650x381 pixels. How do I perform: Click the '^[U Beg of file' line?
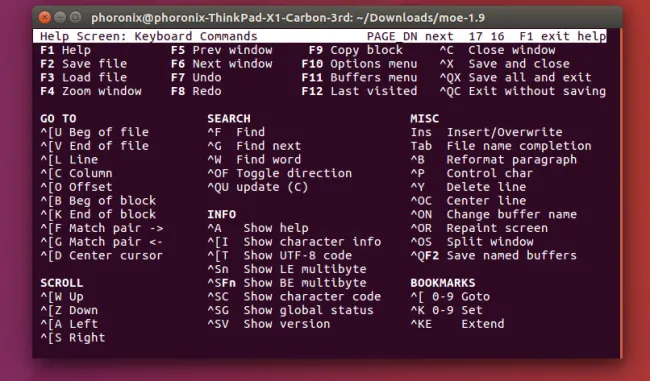pyautogui.click(x=95, y=132)
